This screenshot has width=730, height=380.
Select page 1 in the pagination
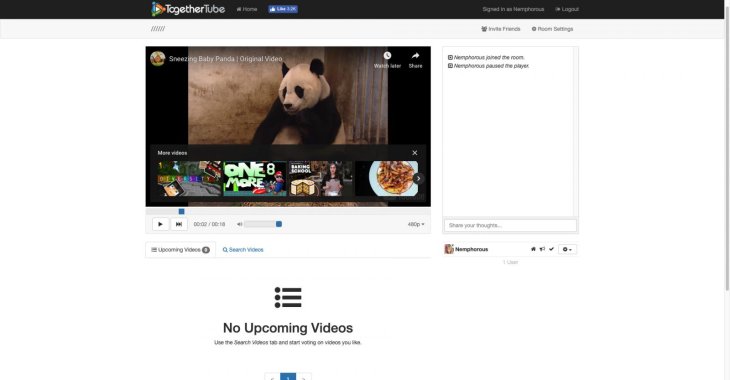click(x=288, y=377)
